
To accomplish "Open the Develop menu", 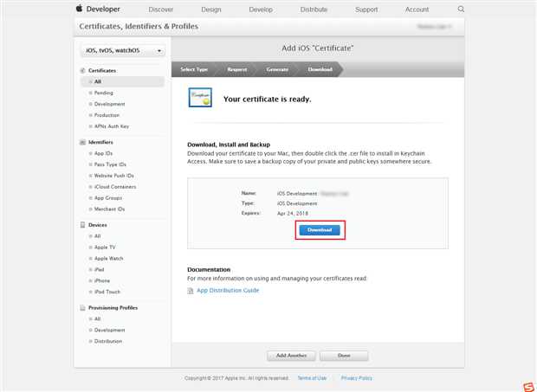I will 261,10.
